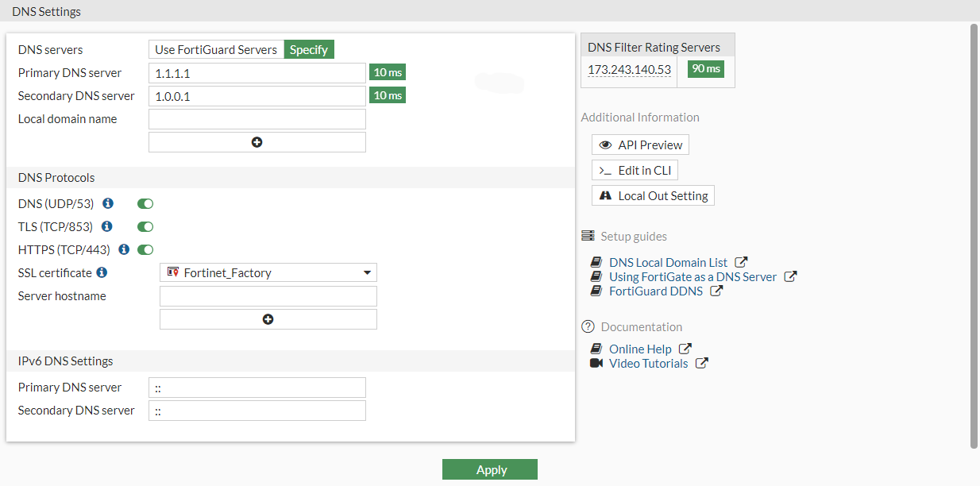
Task: Click the info icon next to DNS (UDP/53)
Action: click(108, 204)
